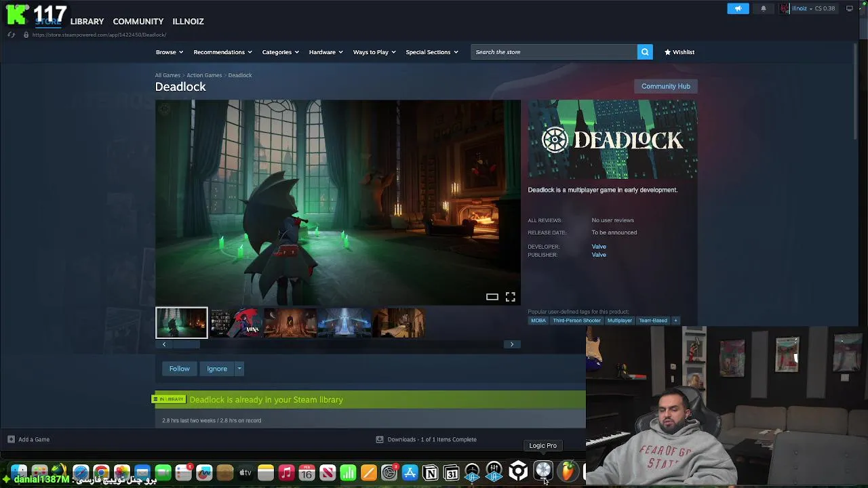Open the Valve publisher link
Screen dimensions: 868x488
tap(599, 255)
